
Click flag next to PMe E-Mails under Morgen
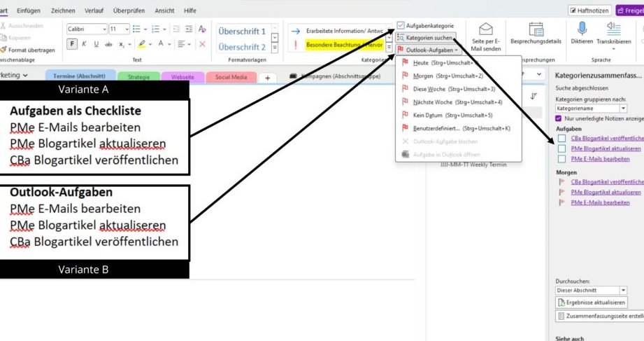coord(562,202)
